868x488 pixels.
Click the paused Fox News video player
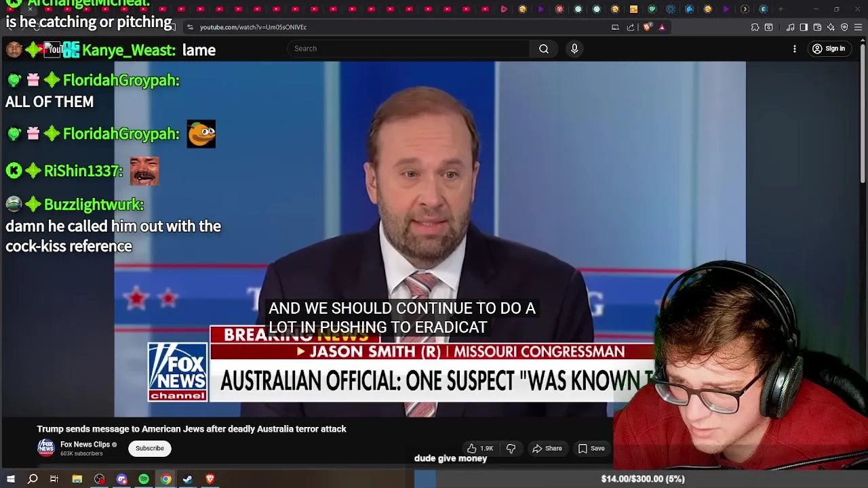[430, 239]
